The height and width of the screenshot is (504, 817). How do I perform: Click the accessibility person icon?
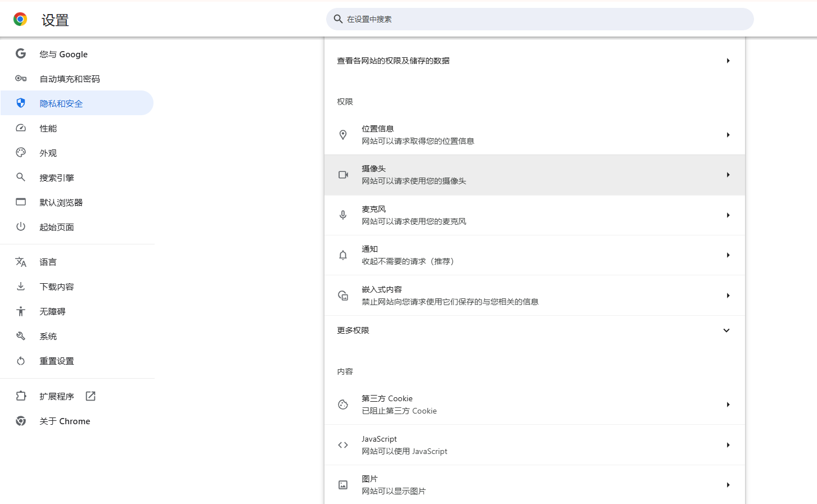pos(21,311)
